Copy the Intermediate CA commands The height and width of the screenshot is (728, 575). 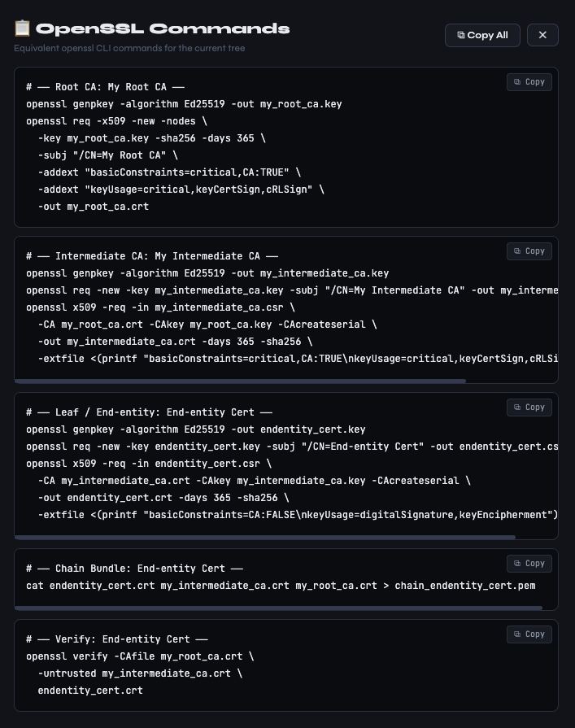tap(529, 251)
